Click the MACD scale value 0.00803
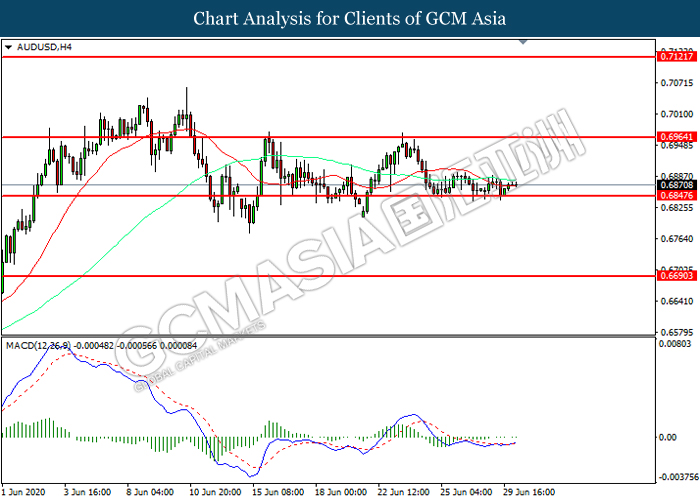Image resolution: width=700 pixels, height=500 pixels. (x=675, y=344)
